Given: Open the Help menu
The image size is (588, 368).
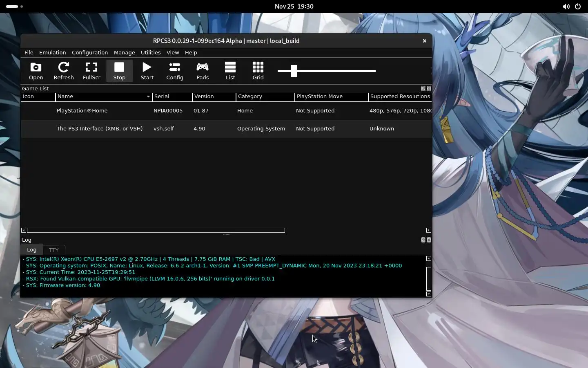Looking at the screenshot, I should [x=191, y=52].
